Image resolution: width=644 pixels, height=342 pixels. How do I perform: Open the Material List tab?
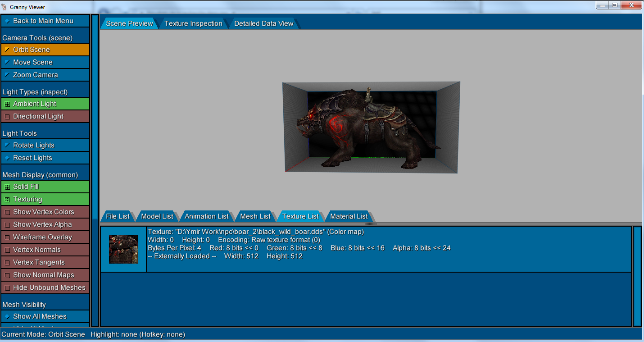[349, 216]
